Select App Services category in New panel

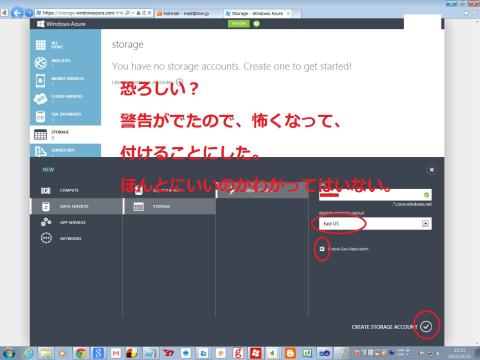point(76,222)
